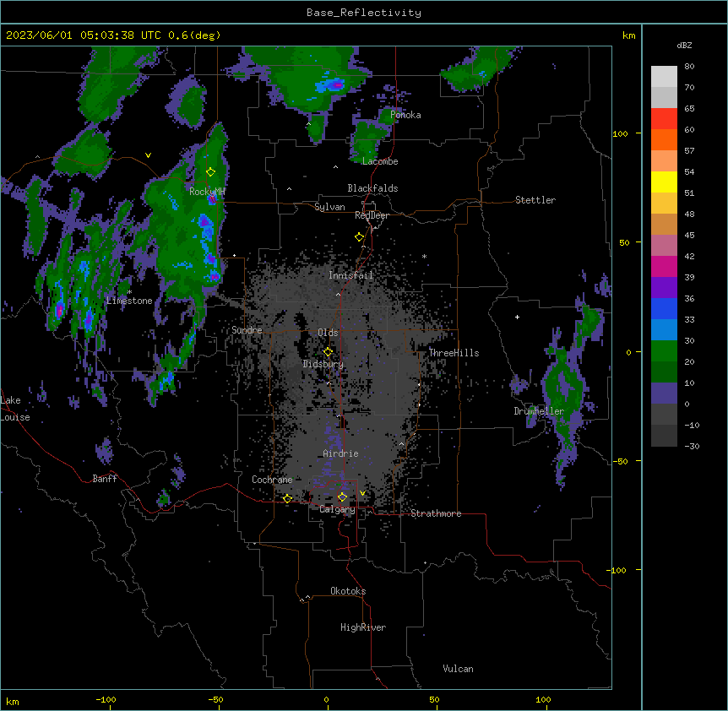Click the Strathmore label
This screenshot has width=728, height=711.
click(436, 513)
